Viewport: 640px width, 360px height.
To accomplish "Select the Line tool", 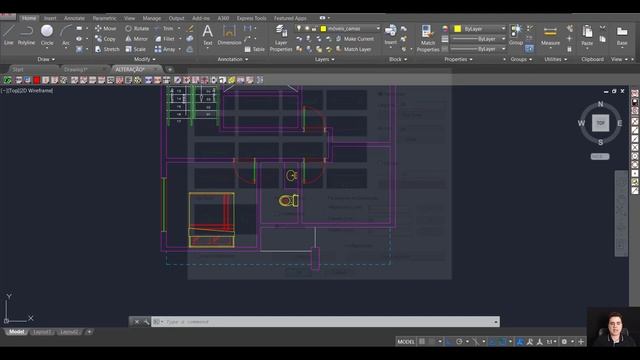I will pyautogui.click(x=9, y=34).
